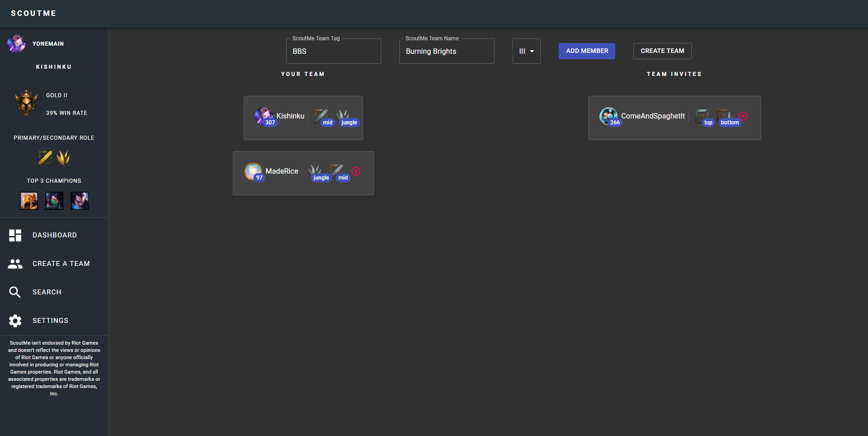The height and width of the screenshot is (436, 868).
Task: Click the MadeRice name text
Action: click(282, 171)
